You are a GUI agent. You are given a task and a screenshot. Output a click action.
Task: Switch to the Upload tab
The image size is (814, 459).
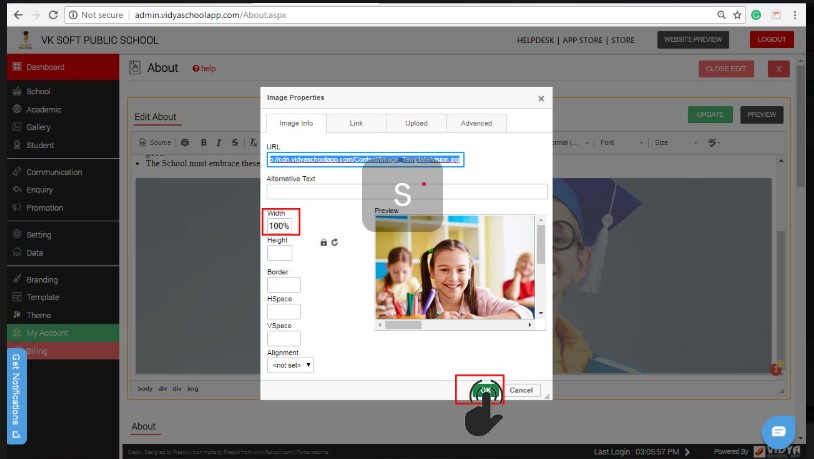(x=416, y=123)
